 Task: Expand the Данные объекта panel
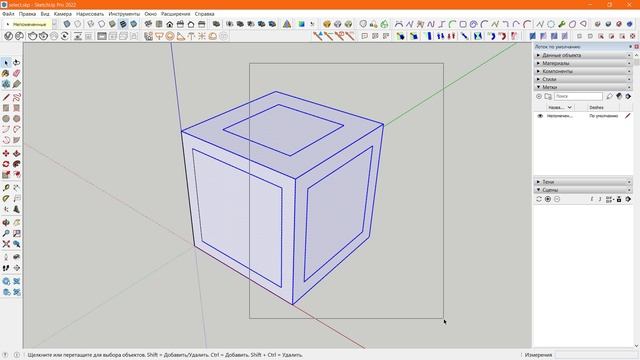[x=583, y=55]
